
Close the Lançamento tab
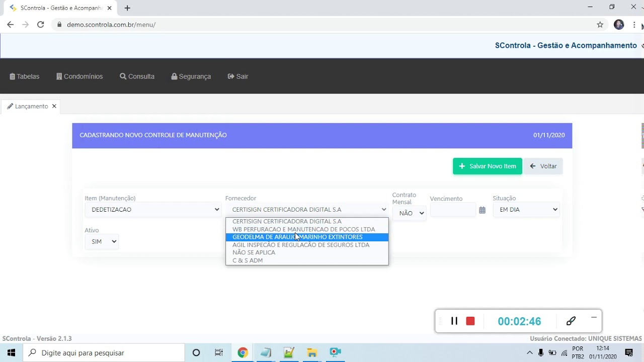coord(54,106)
